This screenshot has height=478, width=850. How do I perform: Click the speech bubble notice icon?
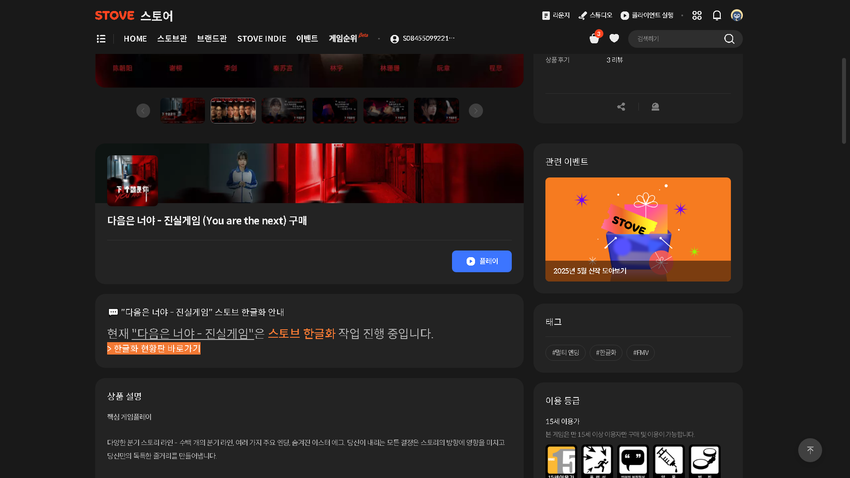113,312
